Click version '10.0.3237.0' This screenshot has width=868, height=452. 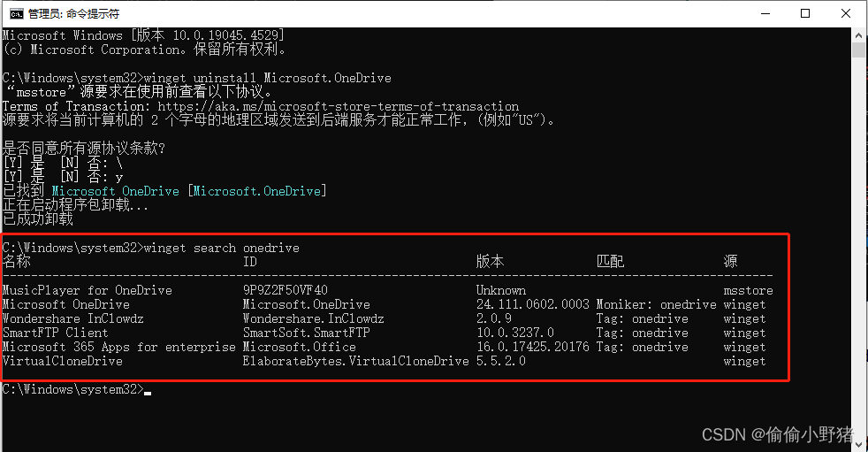[514, 333]
